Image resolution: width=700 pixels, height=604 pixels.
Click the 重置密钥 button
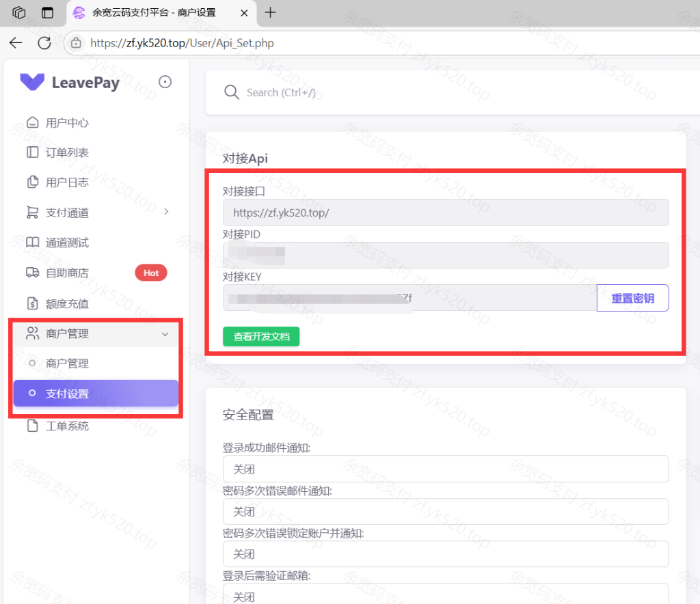(632, 298)
